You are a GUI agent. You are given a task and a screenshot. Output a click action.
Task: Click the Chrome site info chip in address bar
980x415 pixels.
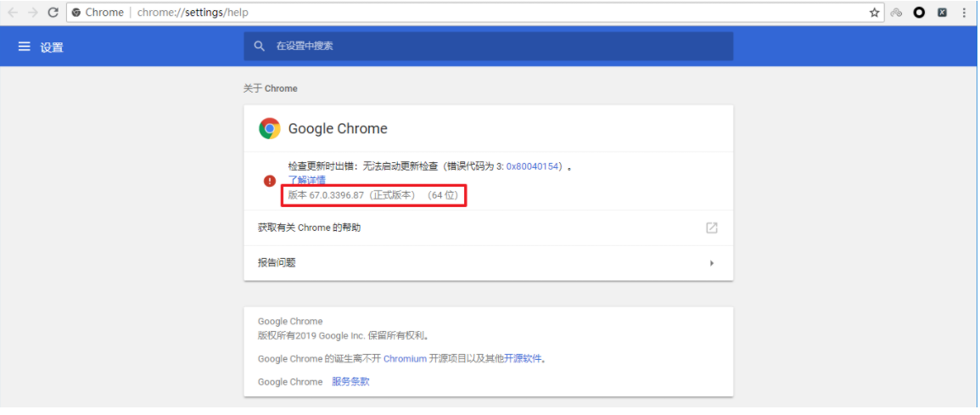click(x=98, y=13)
